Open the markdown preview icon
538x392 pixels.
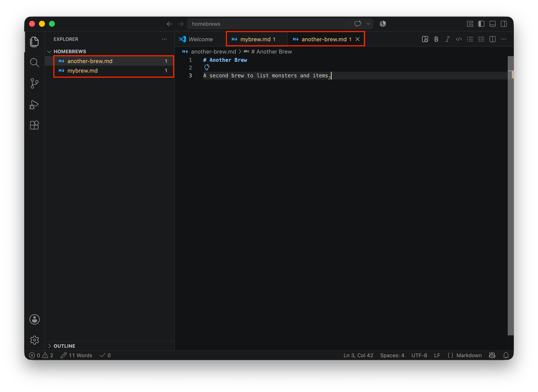(425, 39)
